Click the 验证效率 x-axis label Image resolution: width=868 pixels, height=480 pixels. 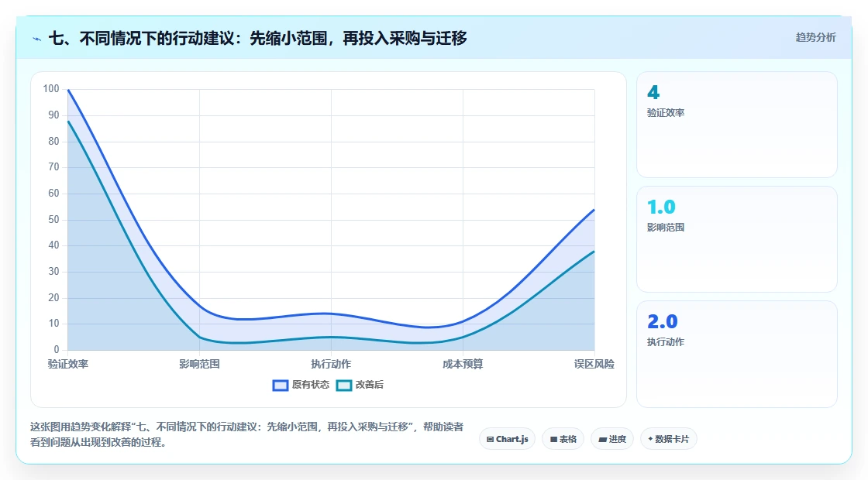coord(68,364)
